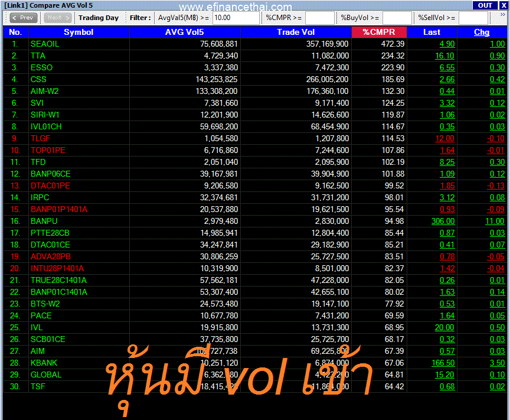Select BANP06CE symbol in row 12
Image resolution: width=510 pixels, height=420 pixels.
tap(51, 174)
